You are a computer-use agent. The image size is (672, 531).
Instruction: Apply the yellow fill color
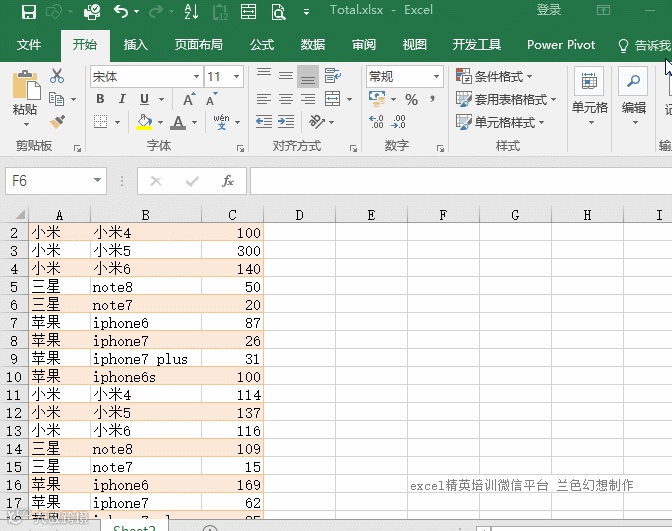point(144,122)
